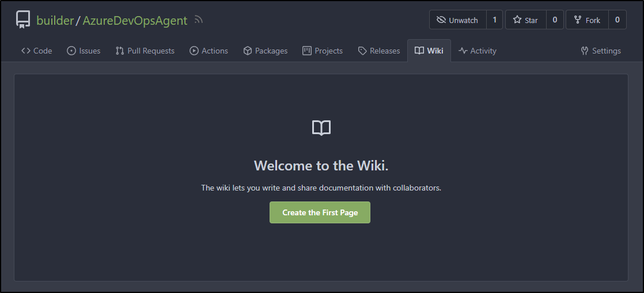Go to the Pull Requests tab

point(145,51)
